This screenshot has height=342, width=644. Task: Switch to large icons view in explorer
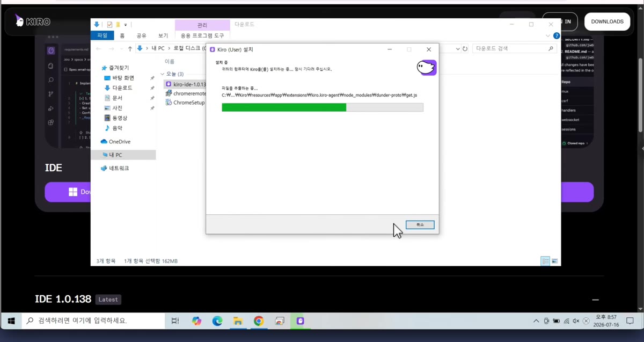click(555, 261)
